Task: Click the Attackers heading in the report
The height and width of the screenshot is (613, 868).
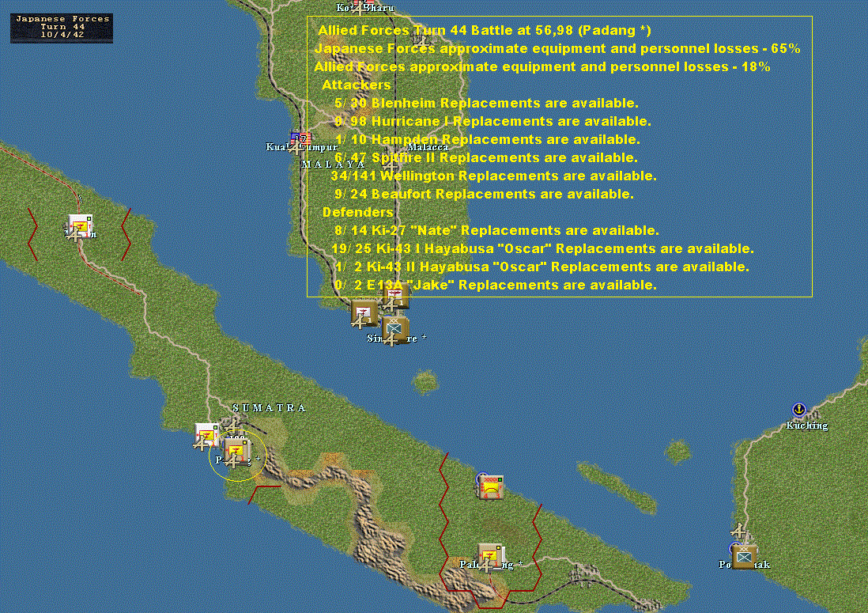Action: [x=357, y=85]
